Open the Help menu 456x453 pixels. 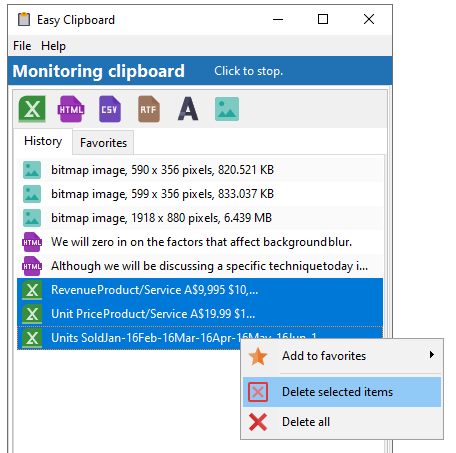point(53,46)
